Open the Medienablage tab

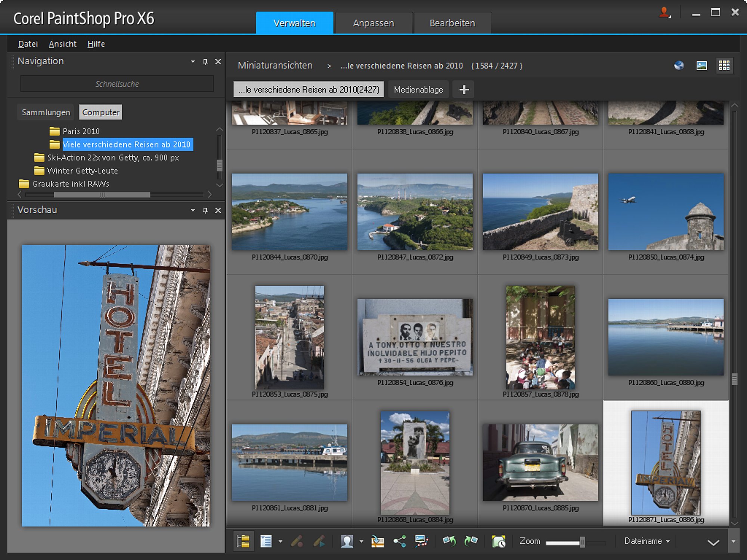point(418,90)
